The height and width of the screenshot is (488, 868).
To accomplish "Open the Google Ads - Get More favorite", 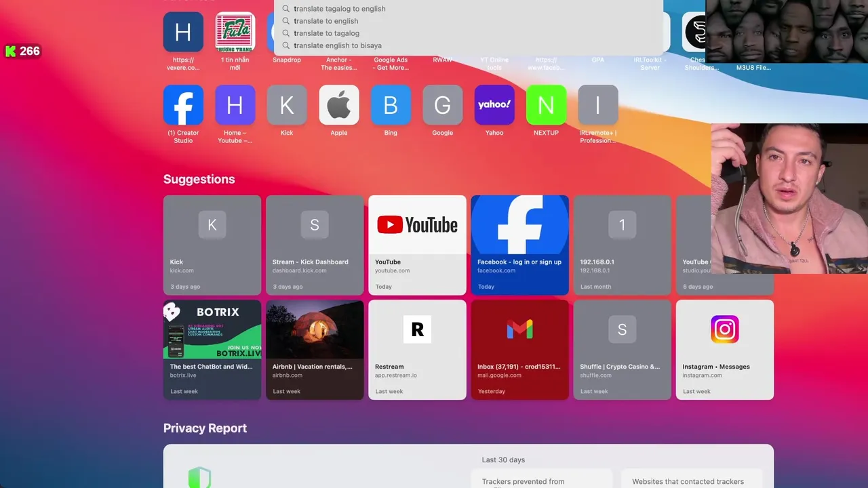I will click(391, 64).
